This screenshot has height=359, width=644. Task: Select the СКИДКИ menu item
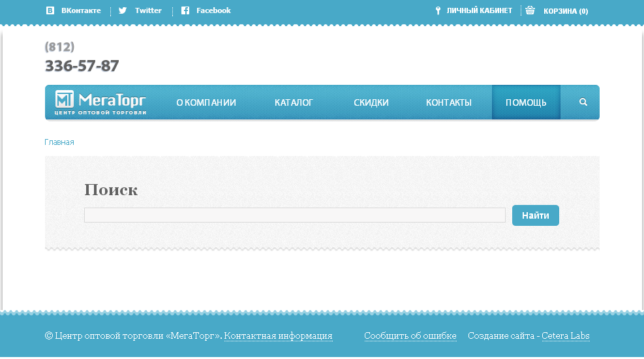click(371, 103)
